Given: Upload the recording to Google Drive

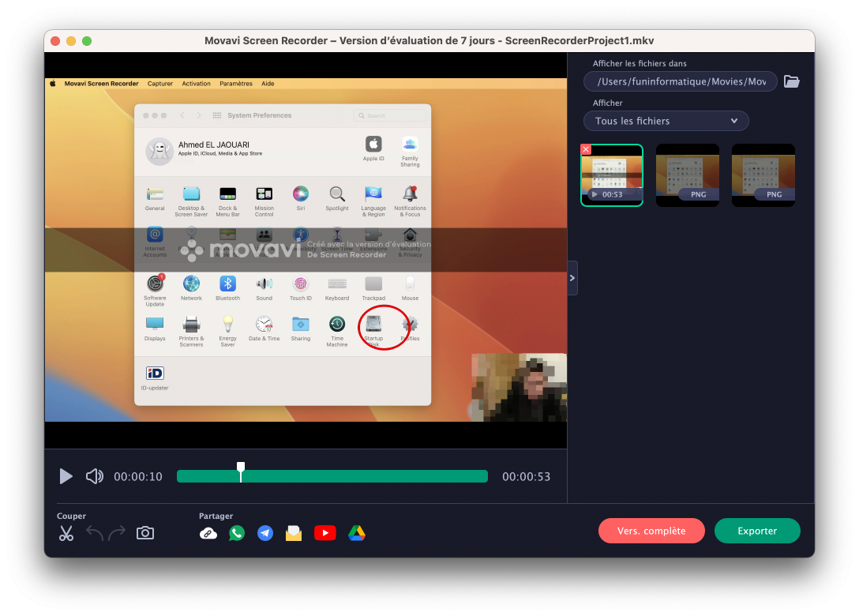Looking at the screenshot, I should 357,533.
